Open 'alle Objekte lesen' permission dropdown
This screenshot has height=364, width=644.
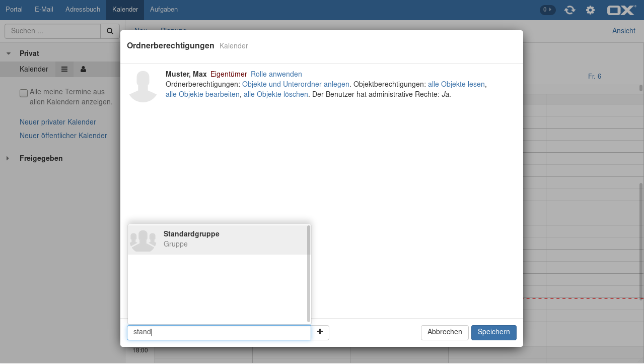pyautogui.click(x=456, y=84)
